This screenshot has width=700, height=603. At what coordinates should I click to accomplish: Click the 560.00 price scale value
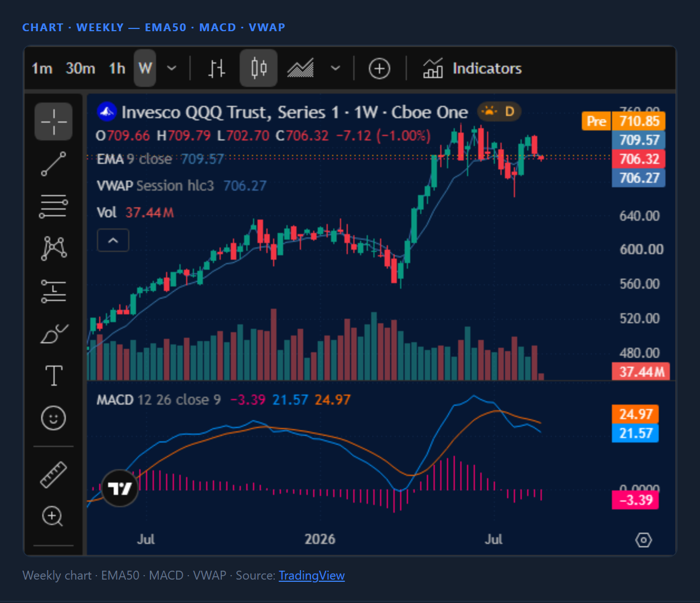click(x=640, y=284)
